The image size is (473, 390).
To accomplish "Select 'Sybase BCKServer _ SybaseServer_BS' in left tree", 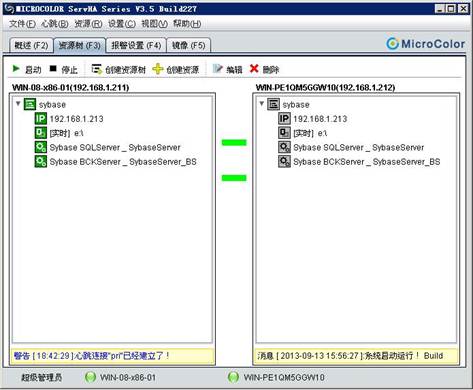I will 123,162.
